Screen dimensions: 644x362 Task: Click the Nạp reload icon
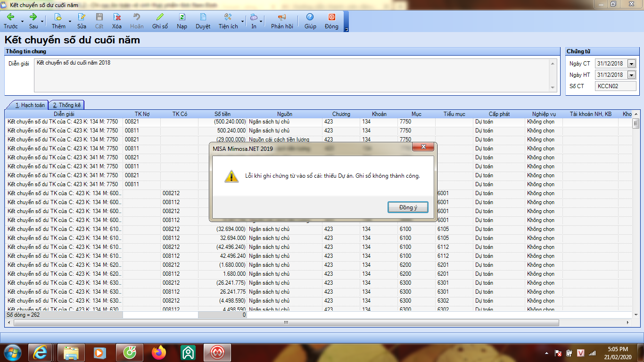(182, 17)
